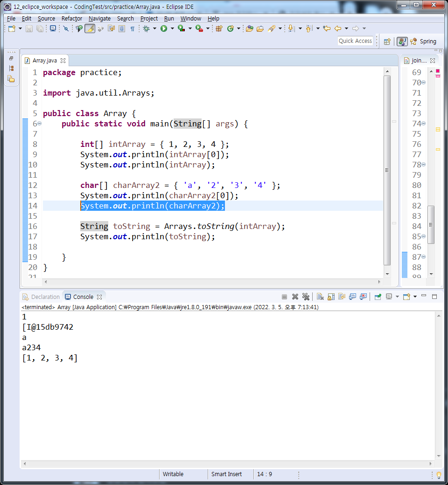Click the New file toolbar icon
The height and width of the screenshot is (485, 448).
pyautogui.click(x=12, y=29)
